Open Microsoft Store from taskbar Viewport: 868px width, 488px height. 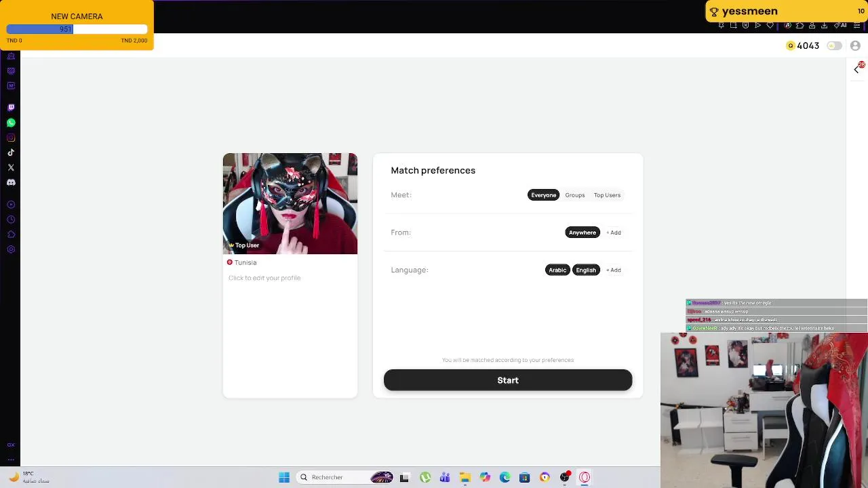524,477
